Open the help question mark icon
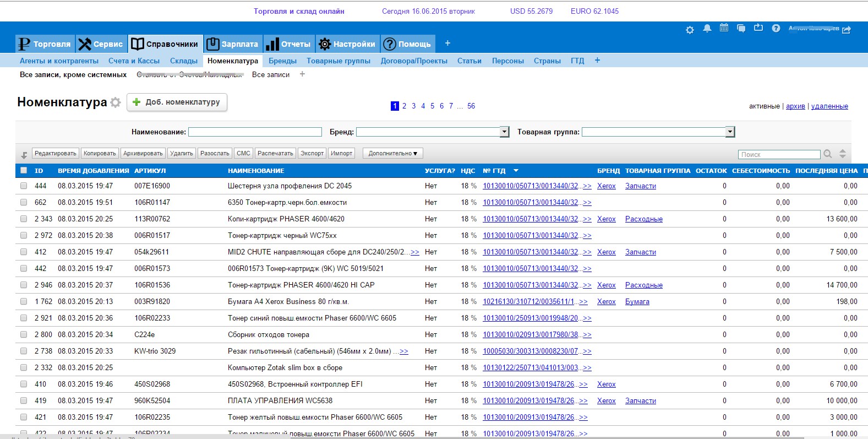The width and height of the screenshot is (868, 439). [776, 28]
